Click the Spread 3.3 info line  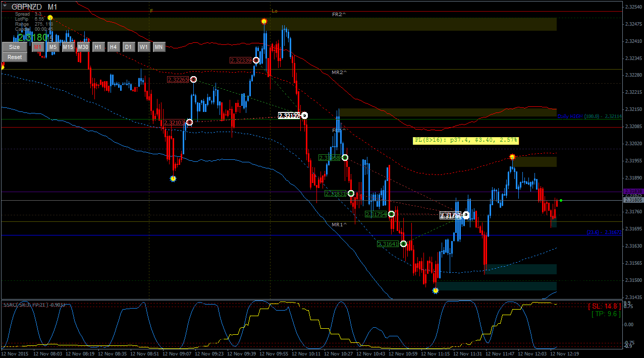(x=28, y=14)
